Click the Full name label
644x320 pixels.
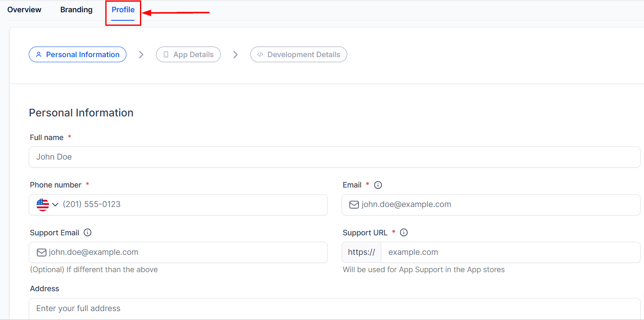point(47,138)
